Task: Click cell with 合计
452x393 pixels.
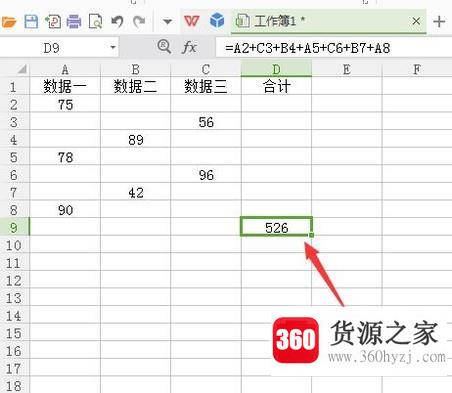Action: tap(276, 87)
